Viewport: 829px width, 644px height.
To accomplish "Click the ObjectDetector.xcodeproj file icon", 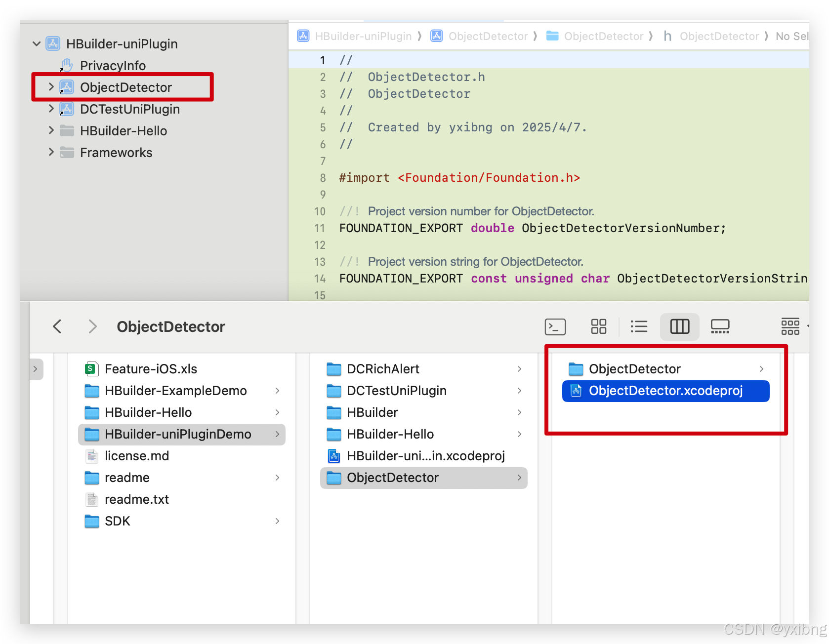I will [x=576, y=391].
